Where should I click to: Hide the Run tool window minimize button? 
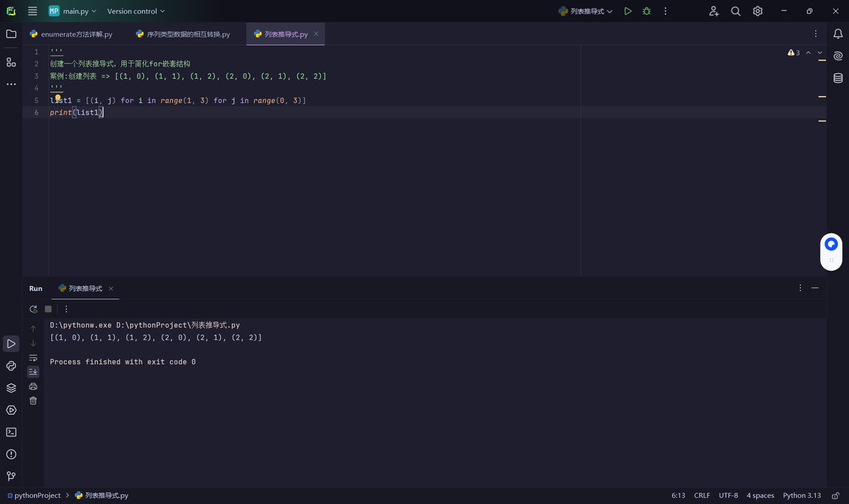tap(815, 288)
